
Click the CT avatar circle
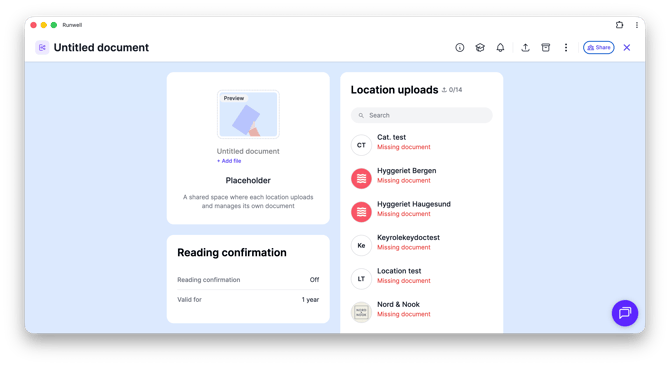point(361,145)
